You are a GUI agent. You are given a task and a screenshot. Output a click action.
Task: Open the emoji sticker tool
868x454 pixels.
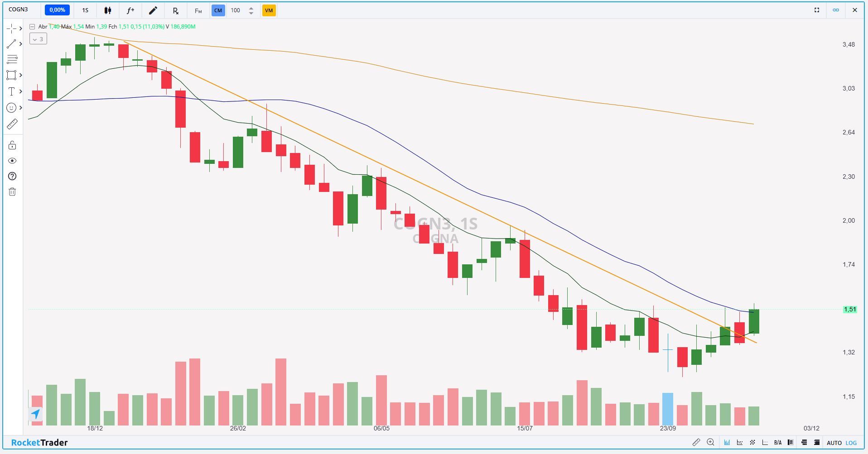pos(11,108)
